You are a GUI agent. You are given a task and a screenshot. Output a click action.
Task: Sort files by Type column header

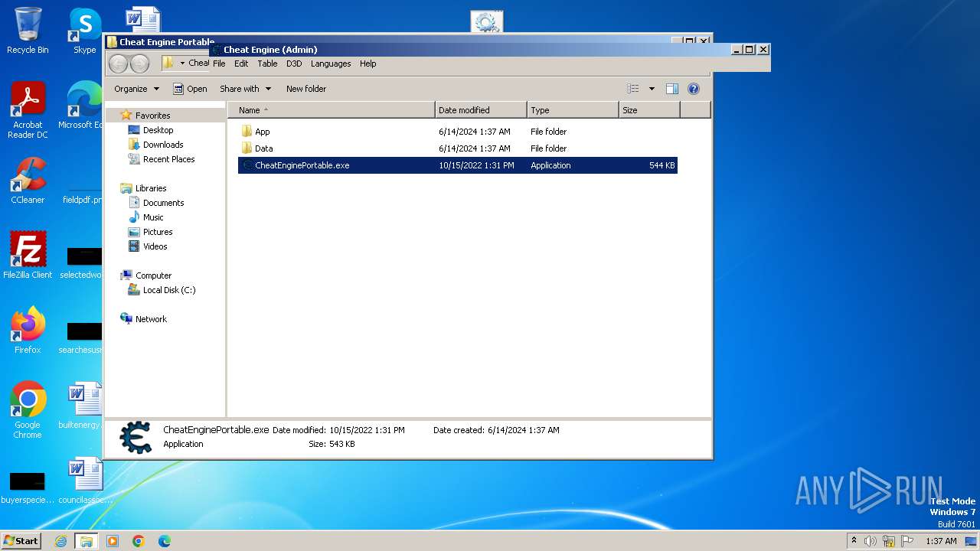pyautogui.click(x=573, y=110)
